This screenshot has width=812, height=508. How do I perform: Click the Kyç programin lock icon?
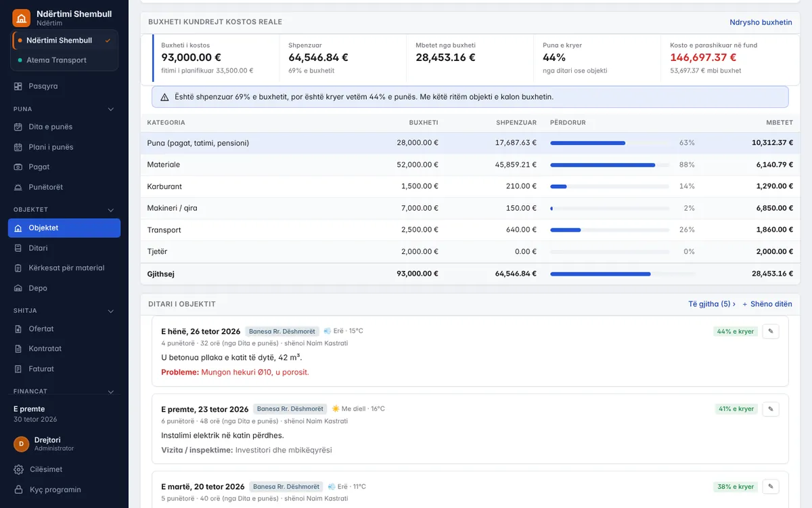point(18,490)
